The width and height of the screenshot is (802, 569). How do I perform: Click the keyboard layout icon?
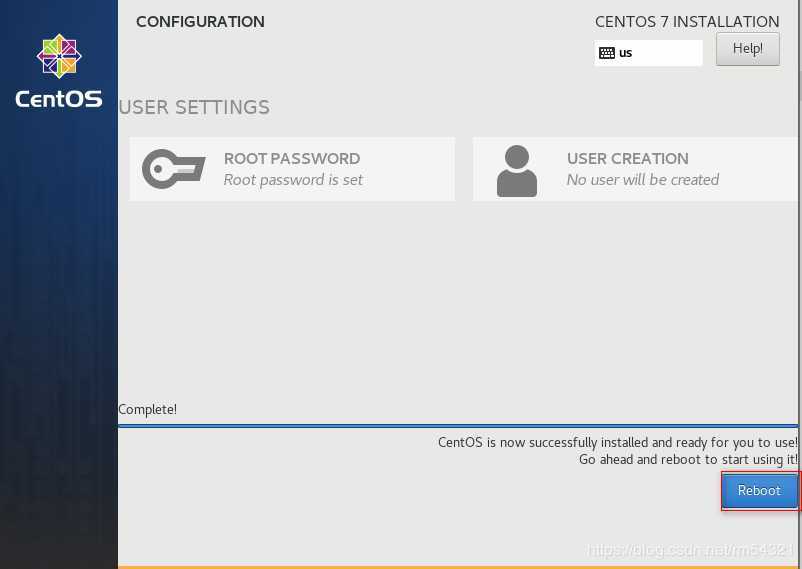point(607,53)
